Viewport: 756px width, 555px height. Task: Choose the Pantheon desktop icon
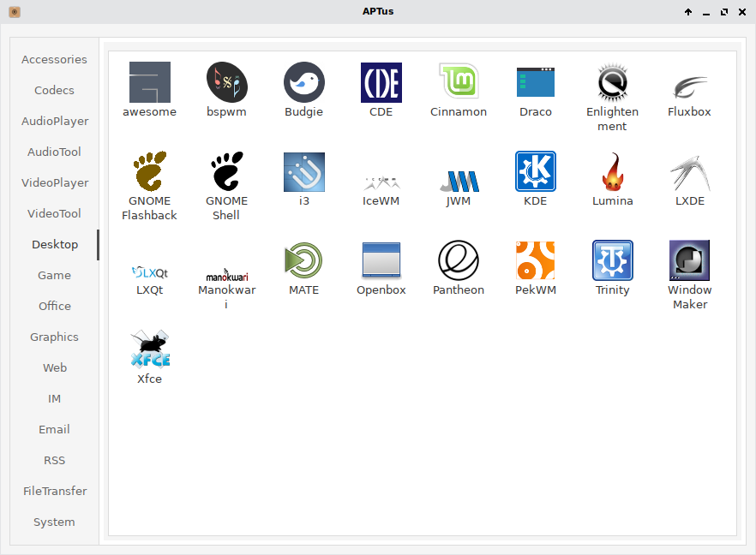[459, 260]
